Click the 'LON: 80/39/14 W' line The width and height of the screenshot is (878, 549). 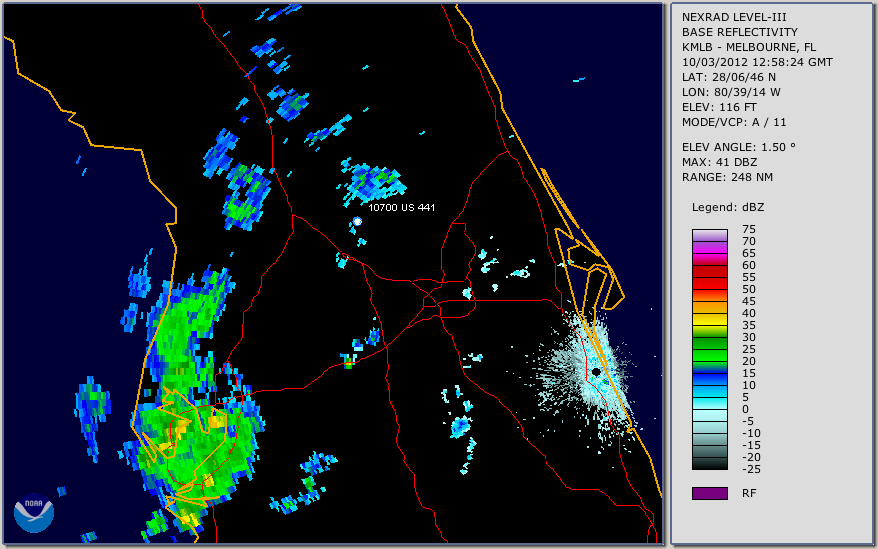[x=731, y=92]
